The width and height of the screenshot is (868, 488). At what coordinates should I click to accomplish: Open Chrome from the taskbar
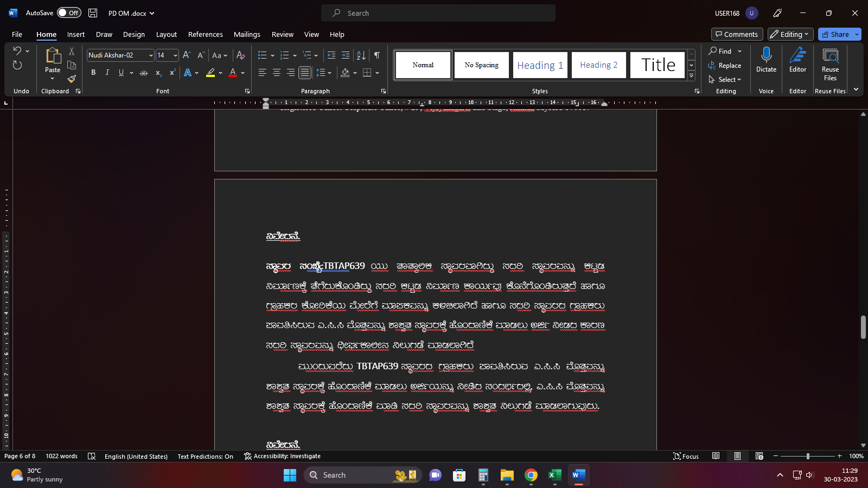point(531,475)
